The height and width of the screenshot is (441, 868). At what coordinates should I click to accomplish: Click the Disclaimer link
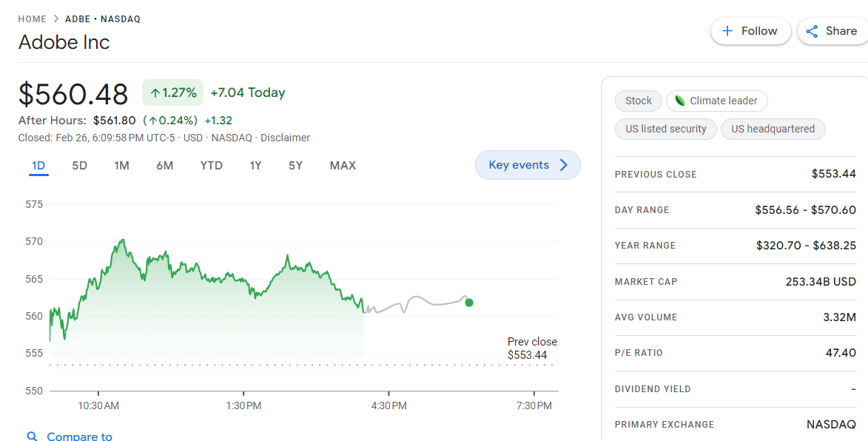285,138
